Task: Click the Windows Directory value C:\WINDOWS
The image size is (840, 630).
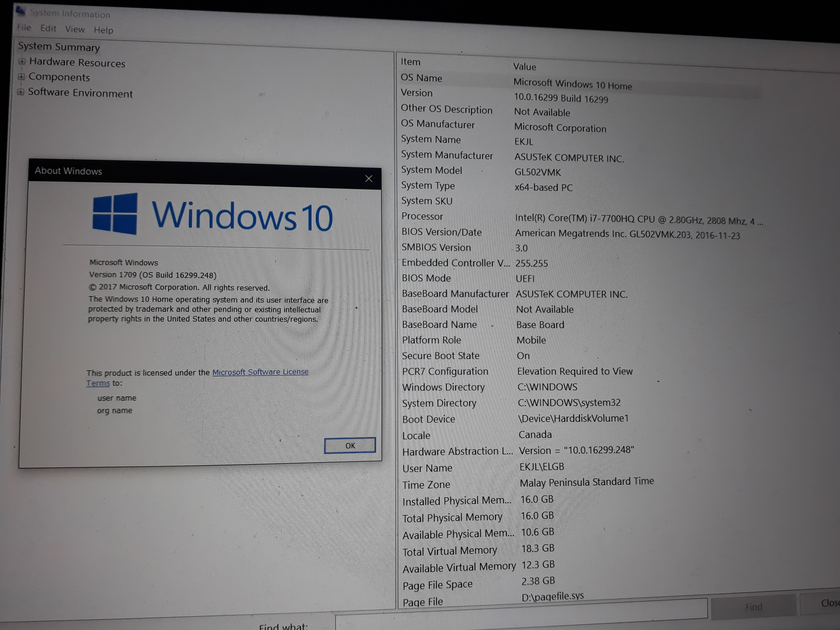Action: point(547,387)
